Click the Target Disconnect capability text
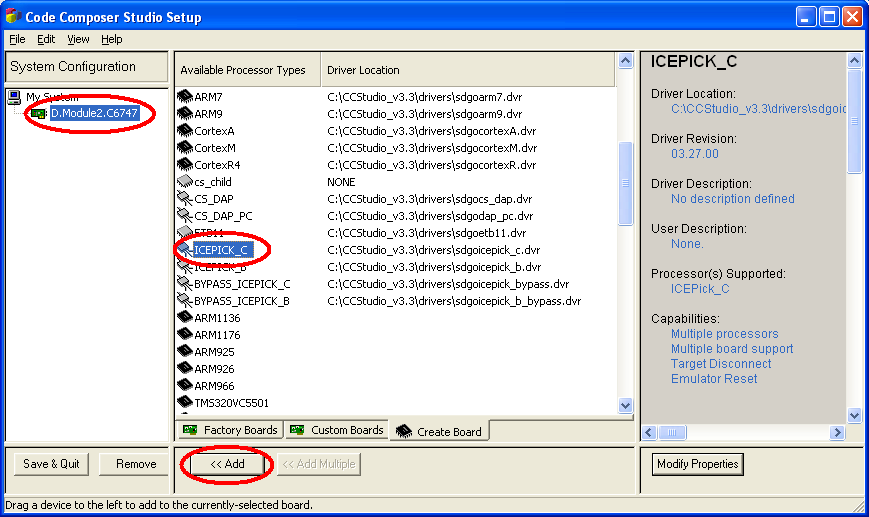 point(721,364)
